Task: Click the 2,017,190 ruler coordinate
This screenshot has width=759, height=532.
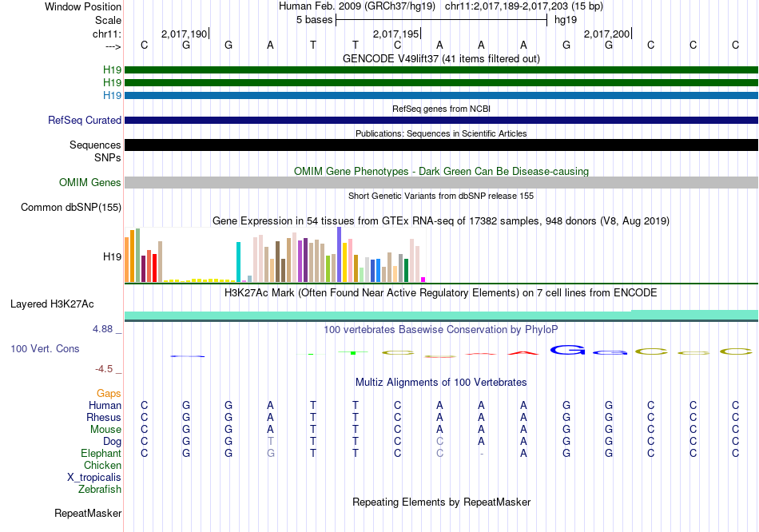Action: [184, 34]
